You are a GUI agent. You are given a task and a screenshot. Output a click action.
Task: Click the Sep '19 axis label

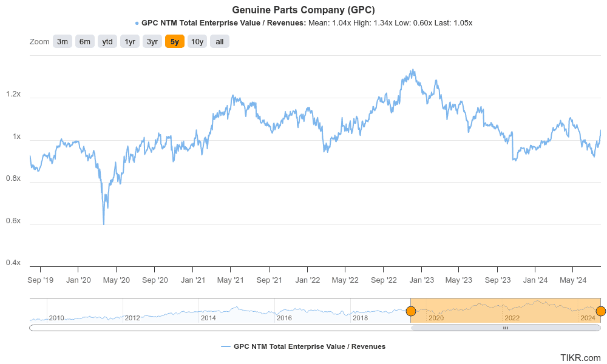pyautogui.click(x=40, y=280)
